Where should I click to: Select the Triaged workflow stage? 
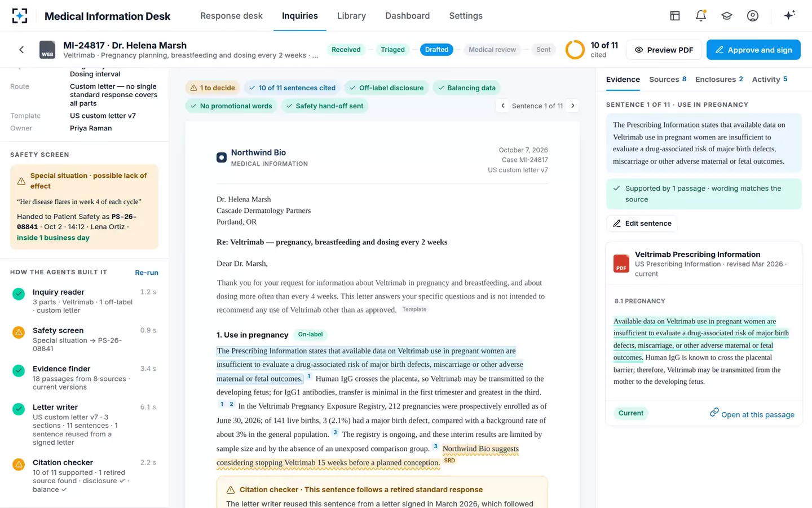392,50
